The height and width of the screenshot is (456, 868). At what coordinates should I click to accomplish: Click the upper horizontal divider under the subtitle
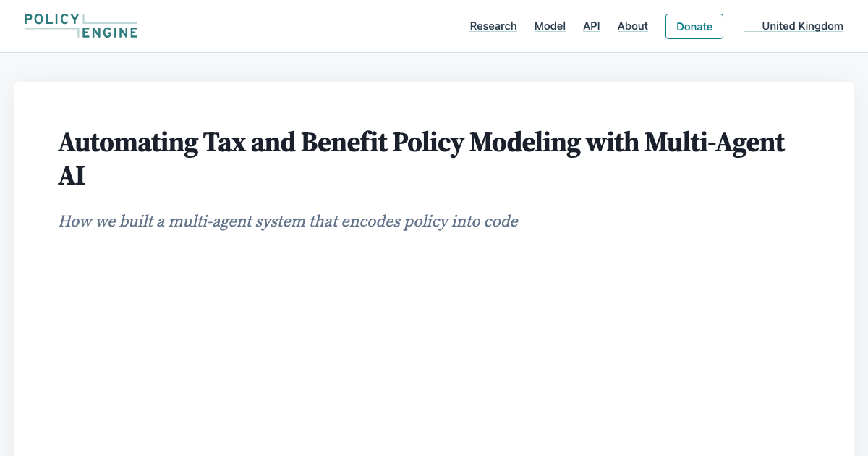pos(434,274)
